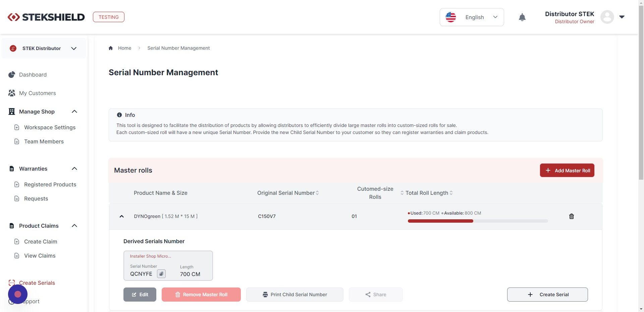Open Workspace Settings

point(50,127)
